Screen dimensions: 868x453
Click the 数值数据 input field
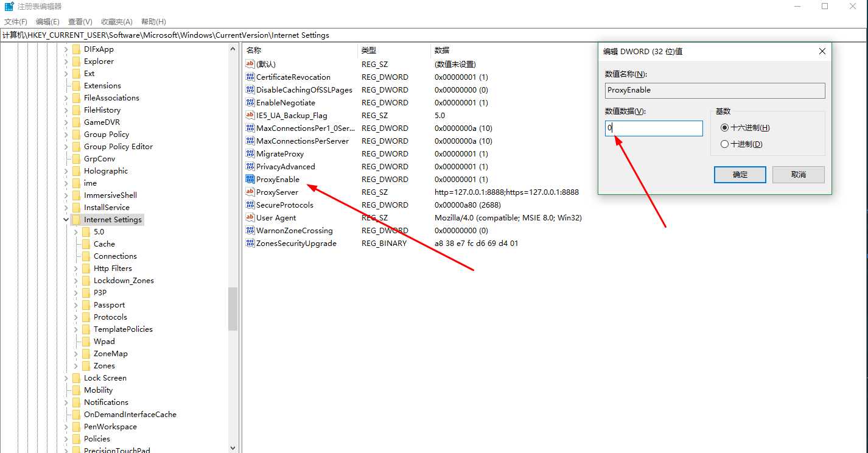coord(654,128)
